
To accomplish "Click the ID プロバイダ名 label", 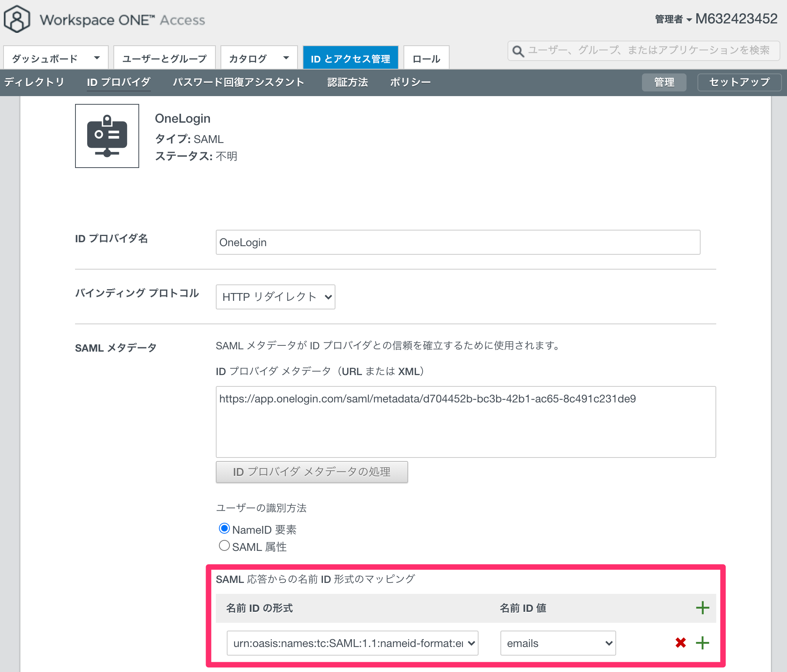I will (x=111, y=238).
